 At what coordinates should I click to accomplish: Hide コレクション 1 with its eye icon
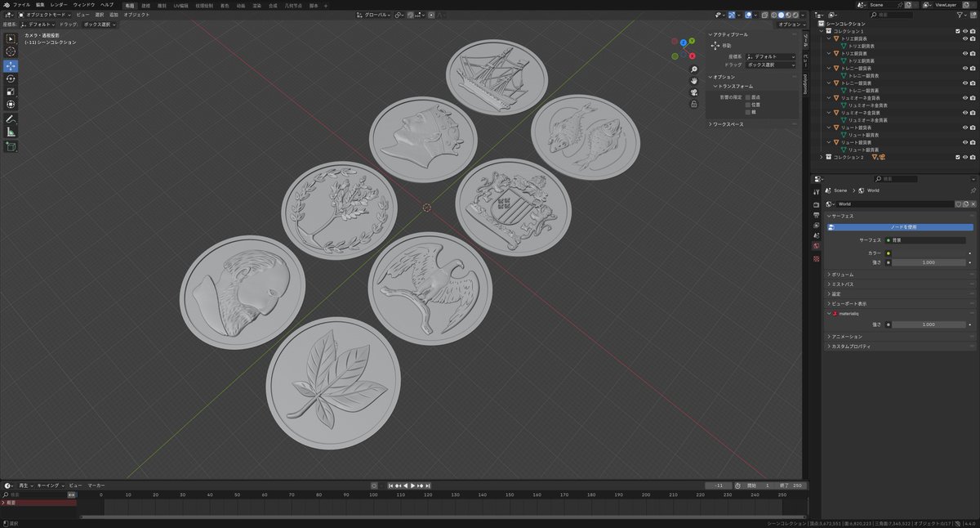point(965,31)
